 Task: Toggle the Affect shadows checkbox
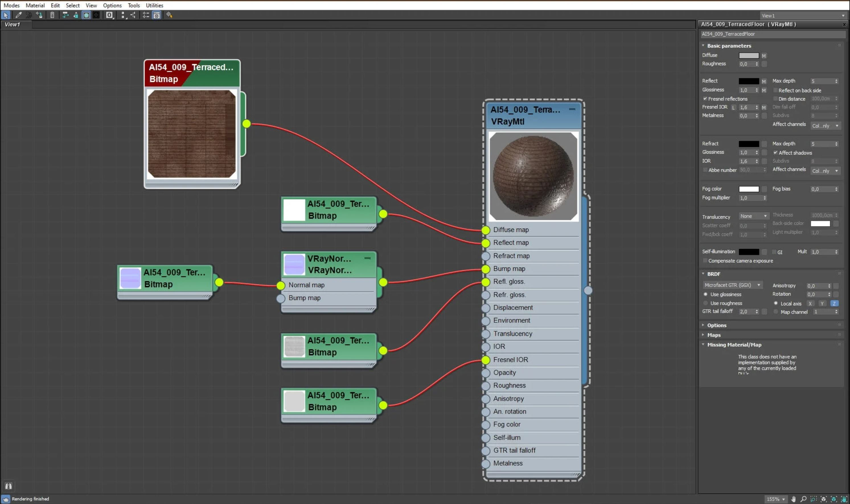tap(775, 153)
